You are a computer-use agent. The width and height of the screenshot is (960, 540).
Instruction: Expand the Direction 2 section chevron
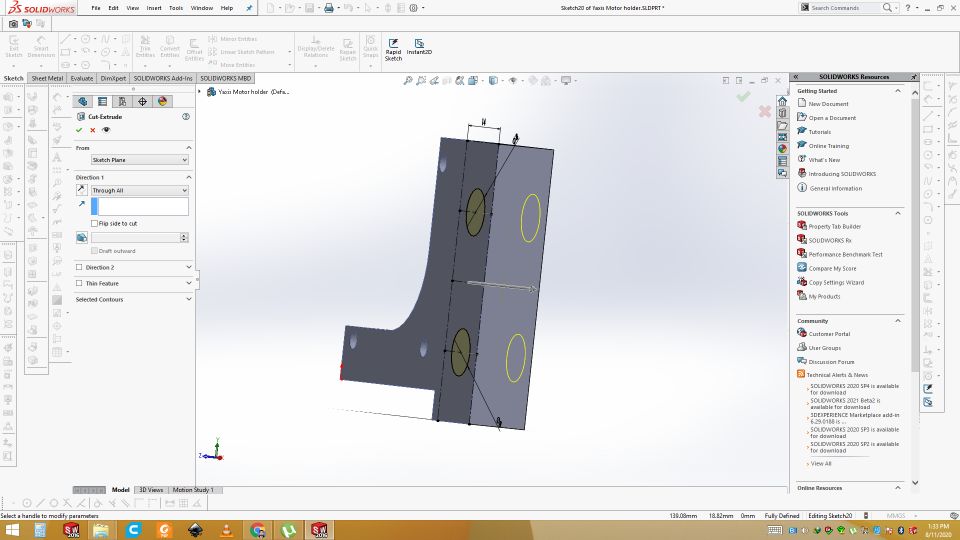point(189,267)
